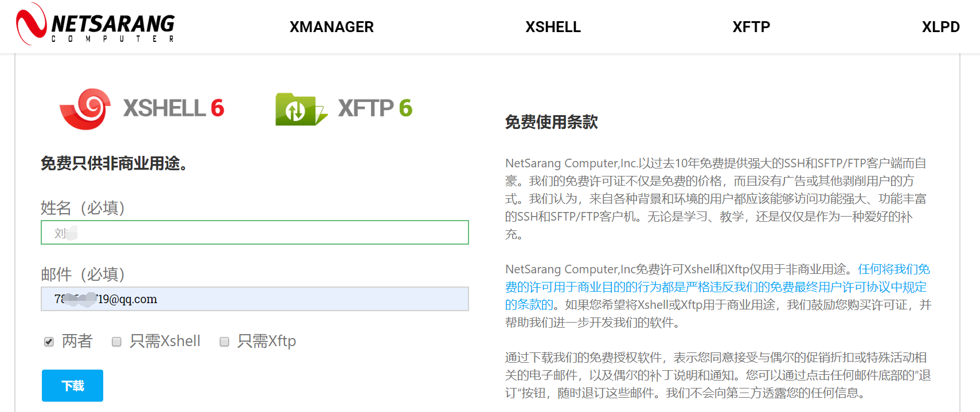This screenshot has height=412, width=980.
Task: Open the XSHELL menu item
Action: pos(553,27)
